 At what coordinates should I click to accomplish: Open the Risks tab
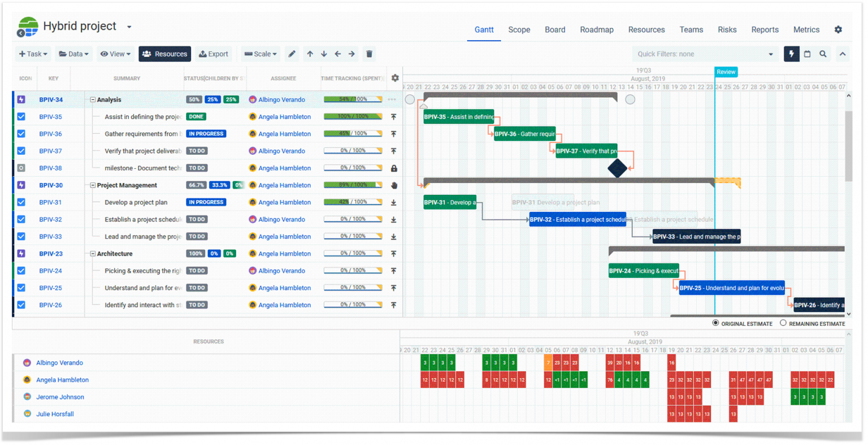[x=727, y=29]
